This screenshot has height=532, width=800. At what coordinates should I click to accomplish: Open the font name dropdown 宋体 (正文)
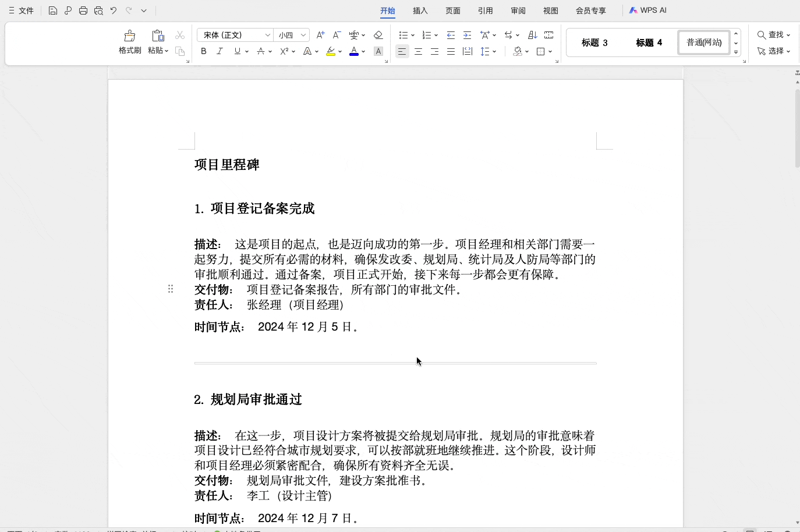point(235,35)
